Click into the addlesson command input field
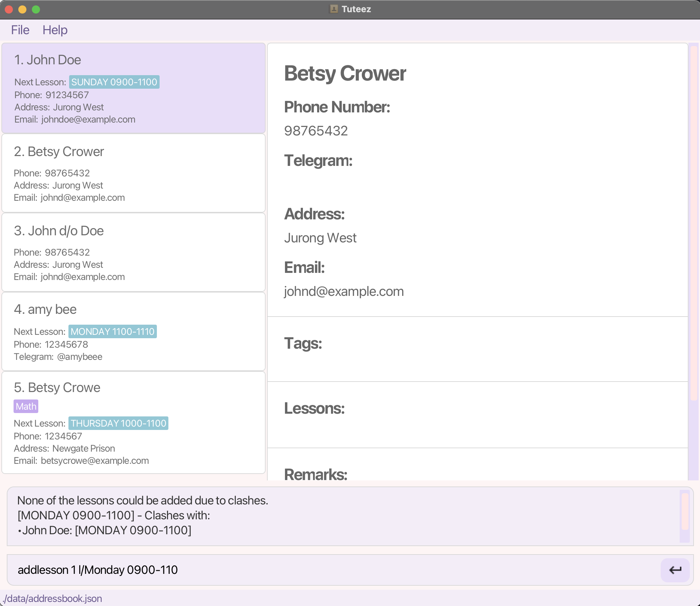The width and height of the screenshot is (700, 606). point(332,570)
